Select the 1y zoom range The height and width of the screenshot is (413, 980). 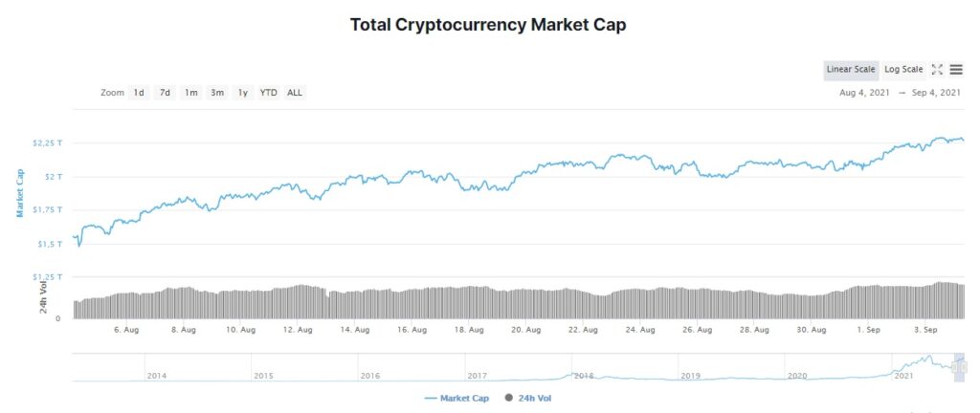point(242,93)
